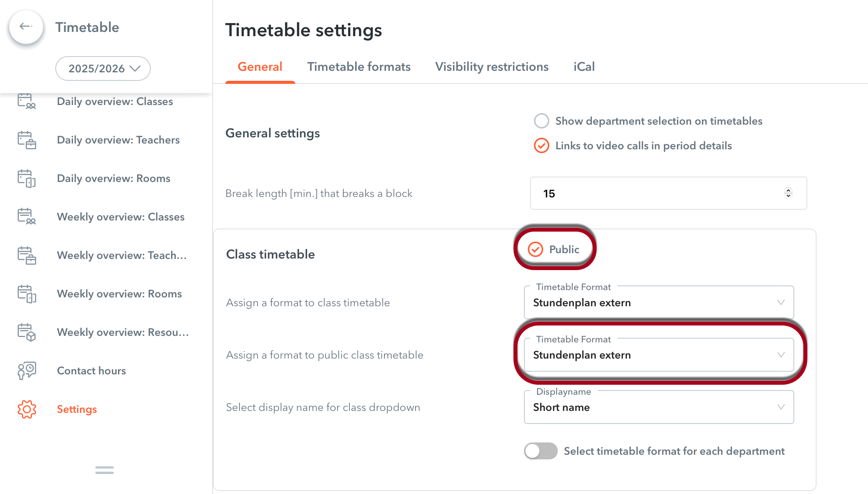Viewport: 868px width, 494px height.
Task: Open the Daily overview: Rooms icon
Action: click(27, 179)
